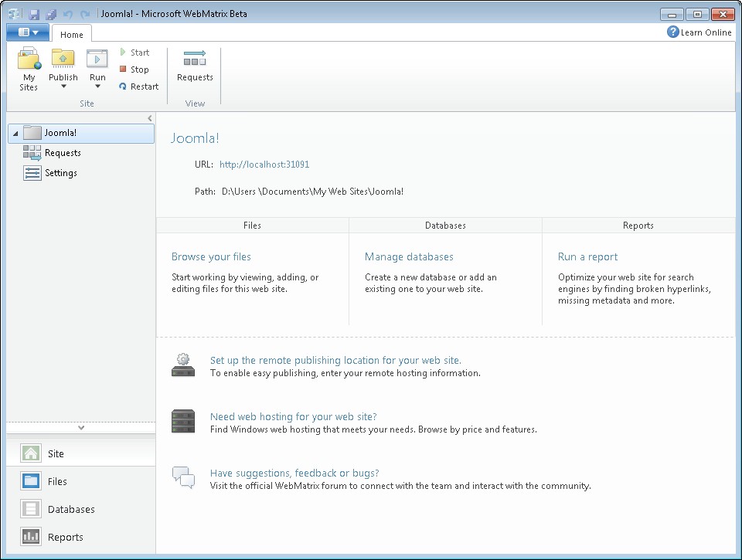Collapse the left navigation pane chevron
This screenshot has height=560, width=742.
pos(149,118)
